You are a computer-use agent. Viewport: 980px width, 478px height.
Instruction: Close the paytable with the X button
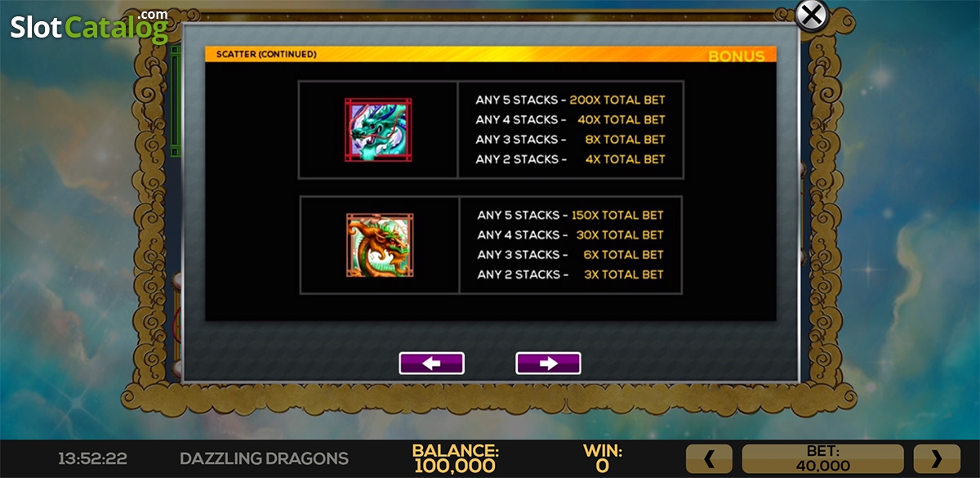pos(811,15)
